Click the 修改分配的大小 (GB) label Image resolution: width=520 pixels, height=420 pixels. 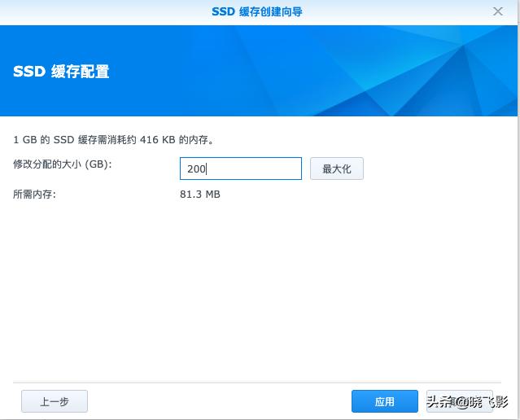click(x=63, y=164)
